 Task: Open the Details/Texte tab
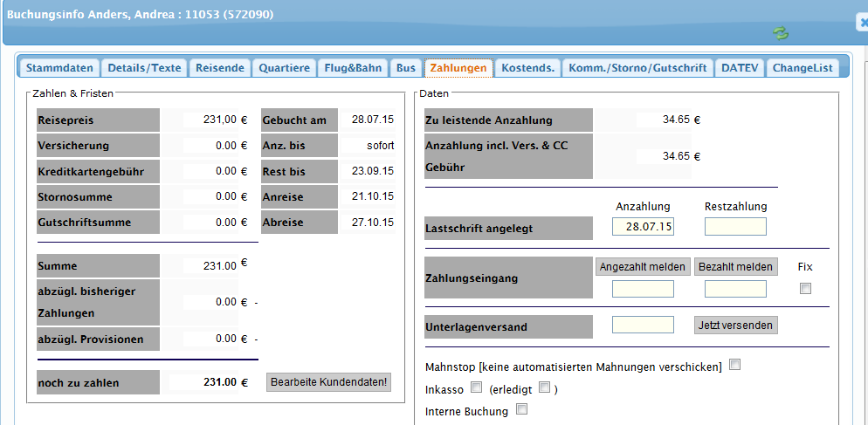point(144,67)
